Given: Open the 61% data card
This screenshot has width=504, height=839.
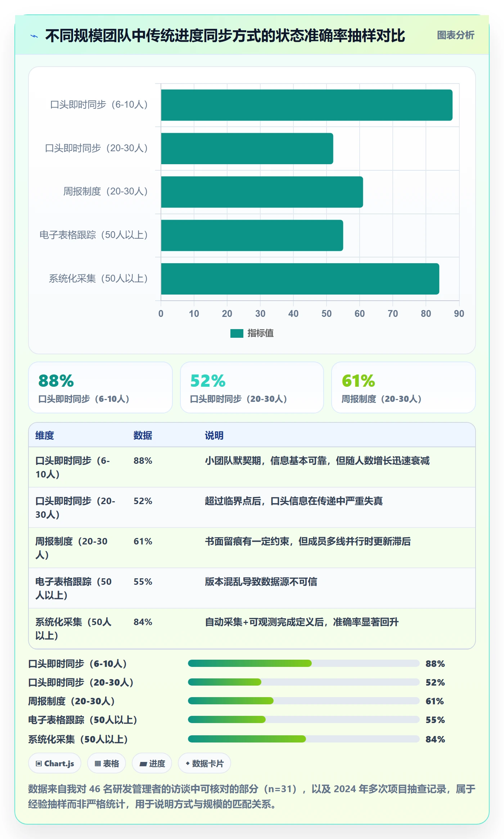Looking at the screenshot, I should (403, 387).
